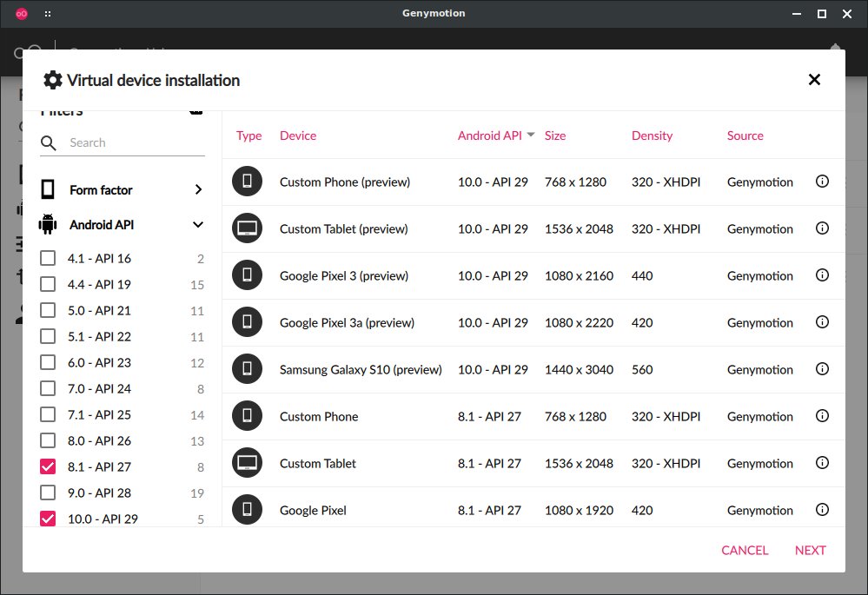Uncheck the 8.1 - API 27 filter
Viewport: 868px width, 595px height.
(x=48, y=466)
